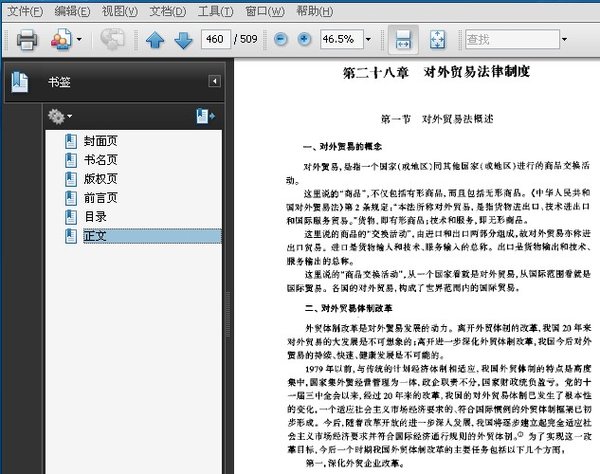Expand the collaborate icon dropdown arrow

(x=79, y=39)
